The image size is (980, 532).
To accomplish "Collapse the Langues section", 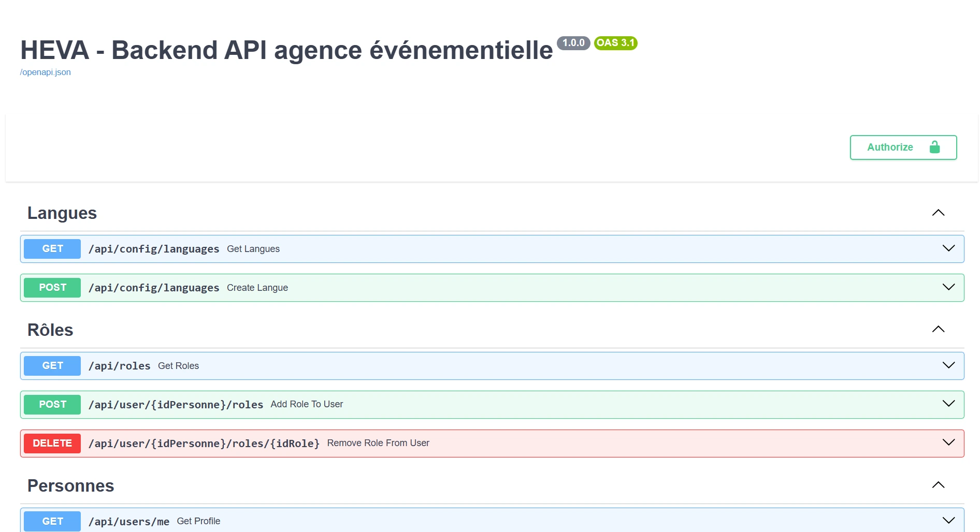I will point(938,213).
